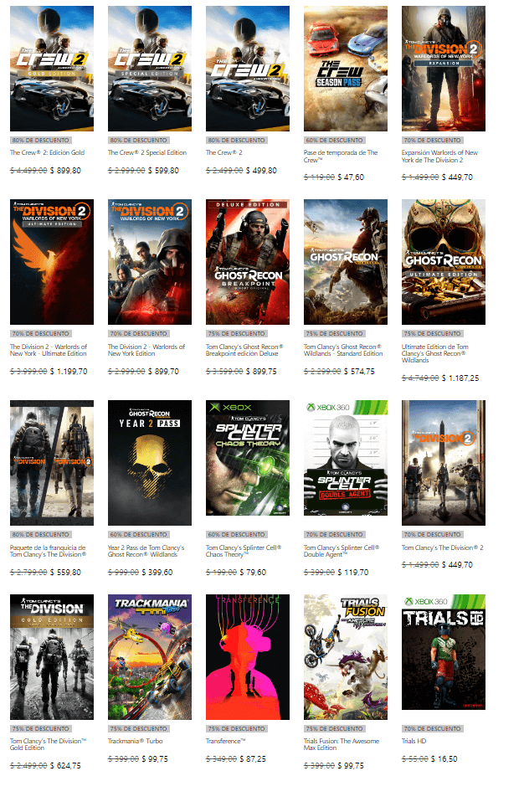Click the Trials Fusion cover image
The width and height of the screenshot is (524, 812).
[345, 657]
